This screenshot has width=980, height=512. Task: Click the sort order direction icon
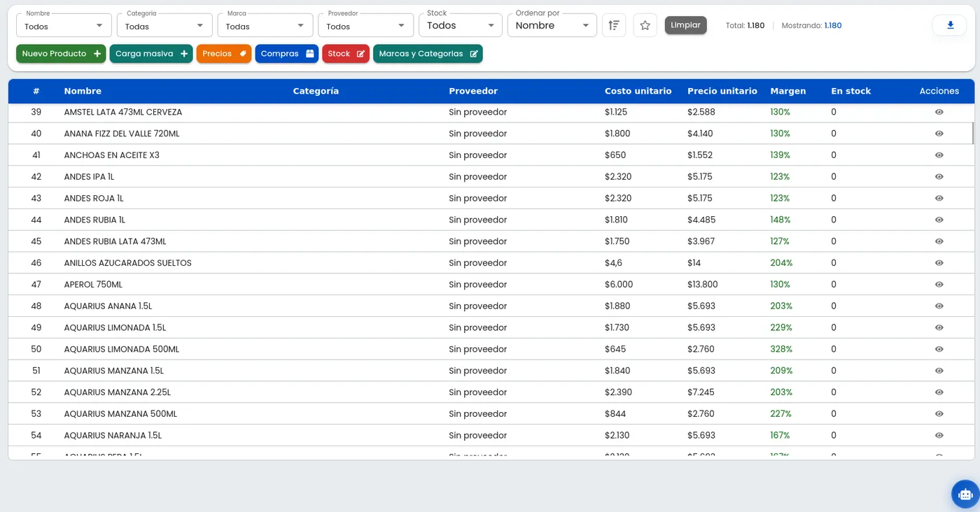(x=614, y=25)
